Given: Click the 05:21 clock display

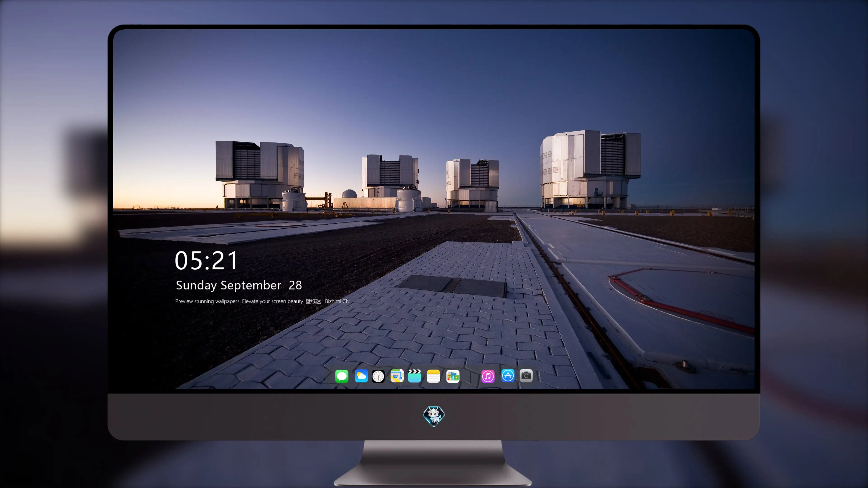Looking at the screenshot, I should (206, 260).
